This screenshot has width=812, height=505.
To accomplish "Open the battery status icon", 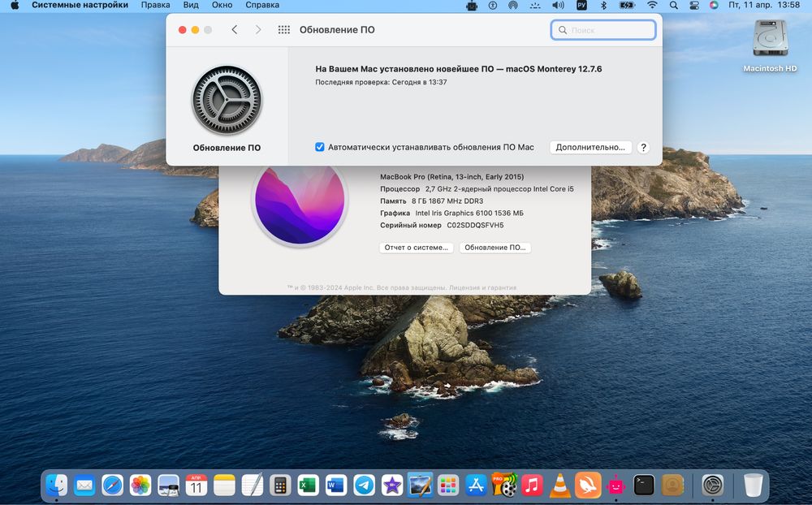I will (x=627, y=5).
